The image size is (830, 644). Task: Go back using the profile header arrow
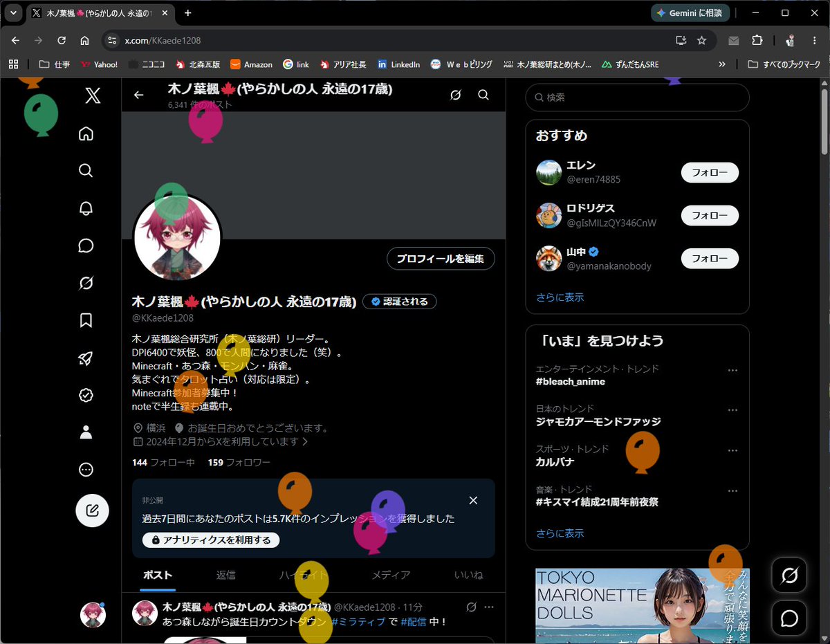[x=139, y=95]
